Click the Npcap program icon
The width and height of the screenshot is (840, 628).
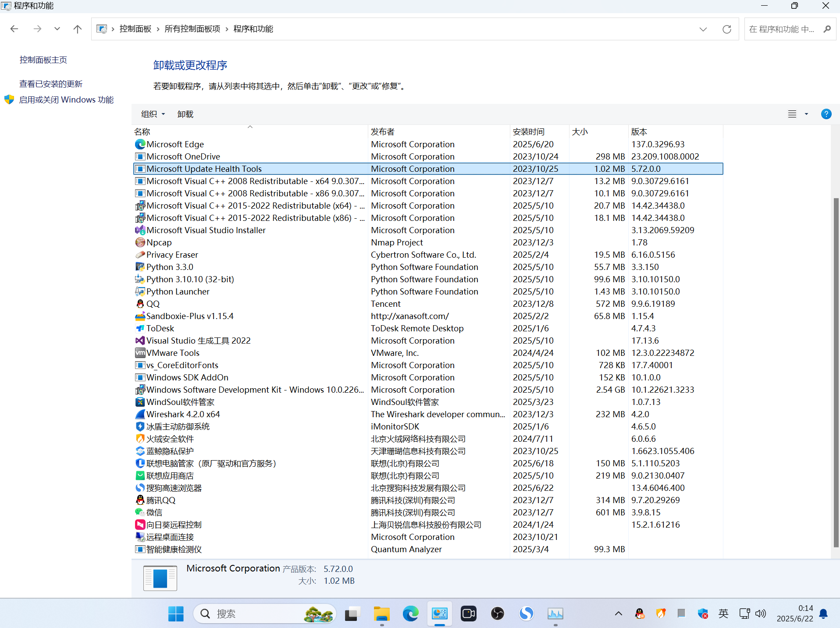point(140,242)
